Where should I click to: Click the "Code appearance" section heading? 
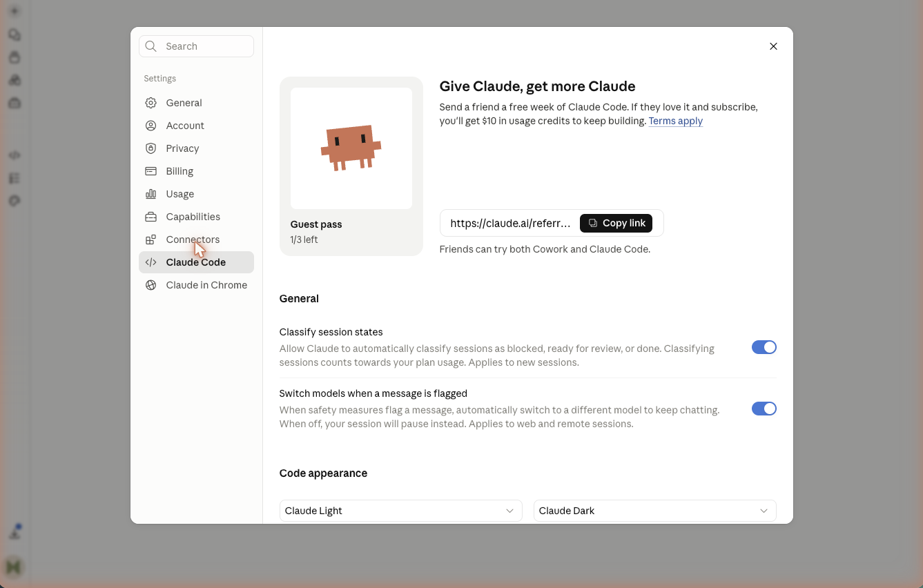click(323, 473)
